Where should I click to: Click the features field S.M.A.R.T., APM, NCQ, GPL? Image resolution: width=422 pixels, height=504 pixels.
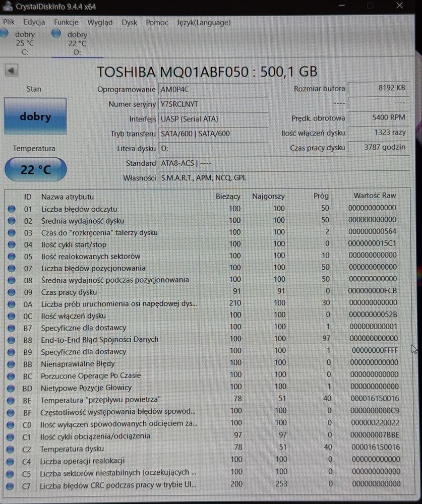click(284, 177)
